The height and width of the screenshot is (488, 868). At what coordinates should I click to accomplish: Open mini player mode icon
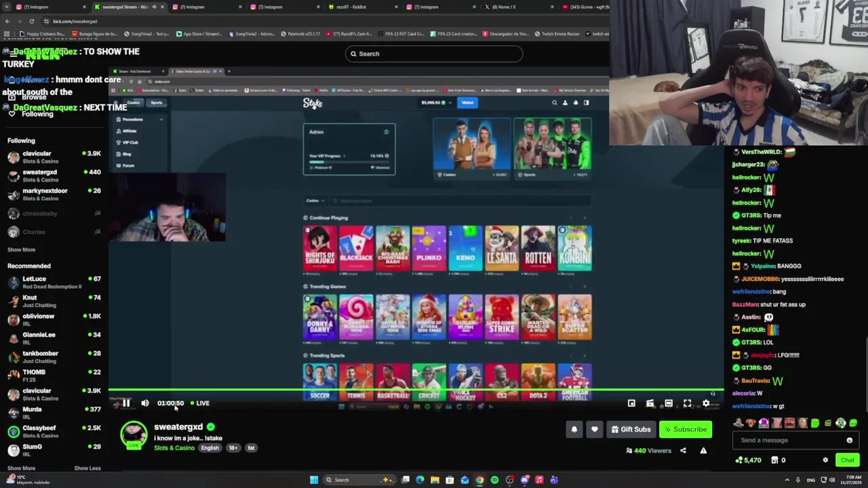631,403
